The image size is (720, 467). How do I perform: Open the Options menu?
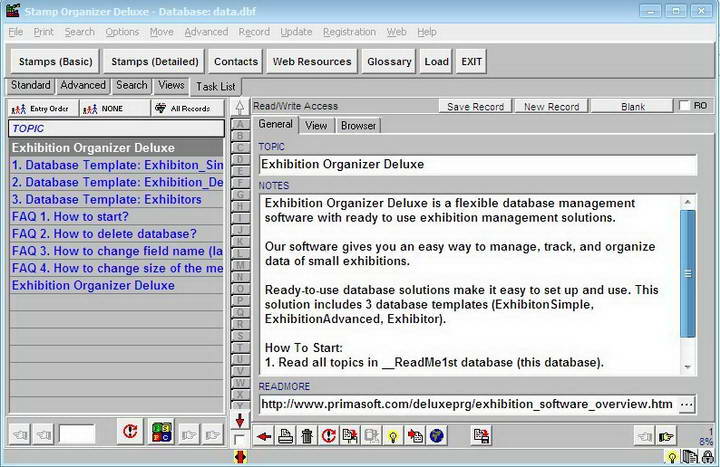(122, 32)
